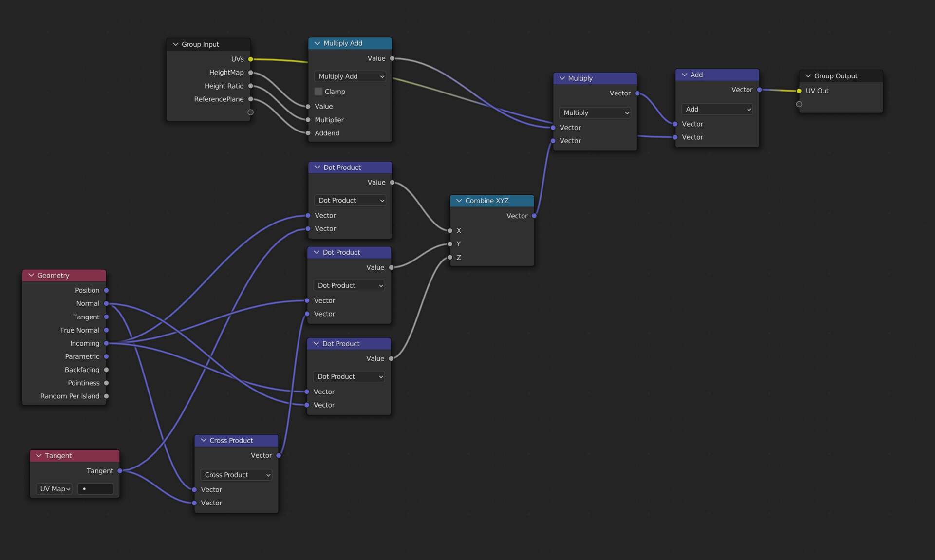The image size is (935, 560).
Task: Click the UV Out input socket
Action: pos(799,91)
